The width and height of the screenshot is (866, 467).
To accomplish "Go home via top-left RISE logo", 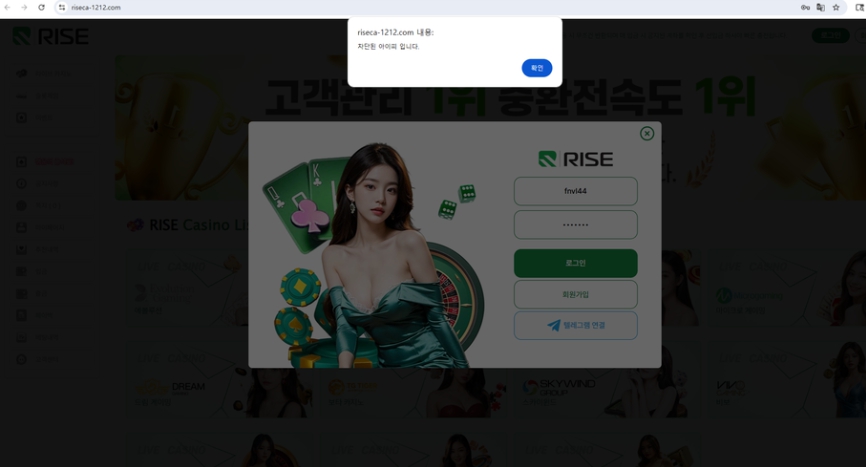I will [x=51, y=36].
